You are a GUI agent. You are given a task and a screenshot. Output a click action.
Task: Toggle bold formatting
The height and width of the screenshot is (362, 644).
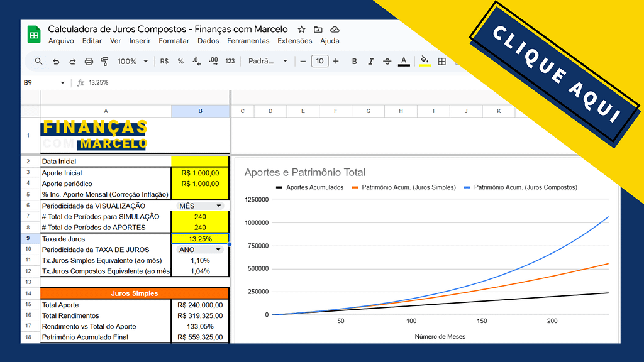click(355, 62)
